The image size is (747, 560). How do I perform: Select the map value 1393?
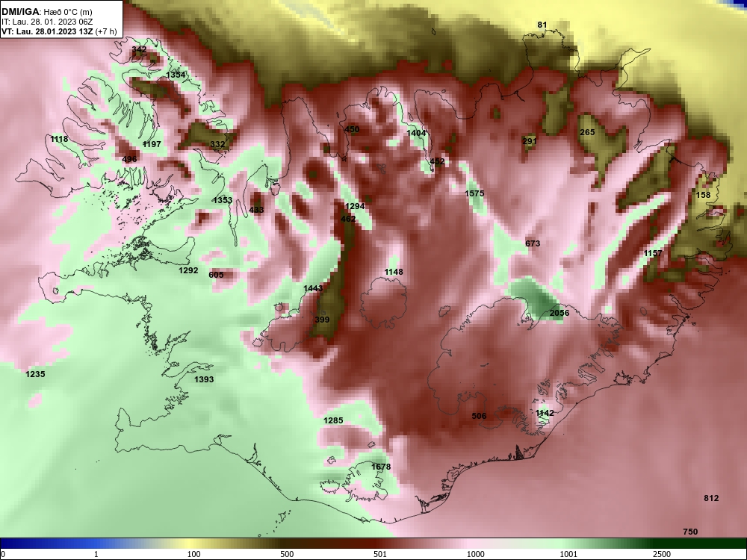point(204,379)
